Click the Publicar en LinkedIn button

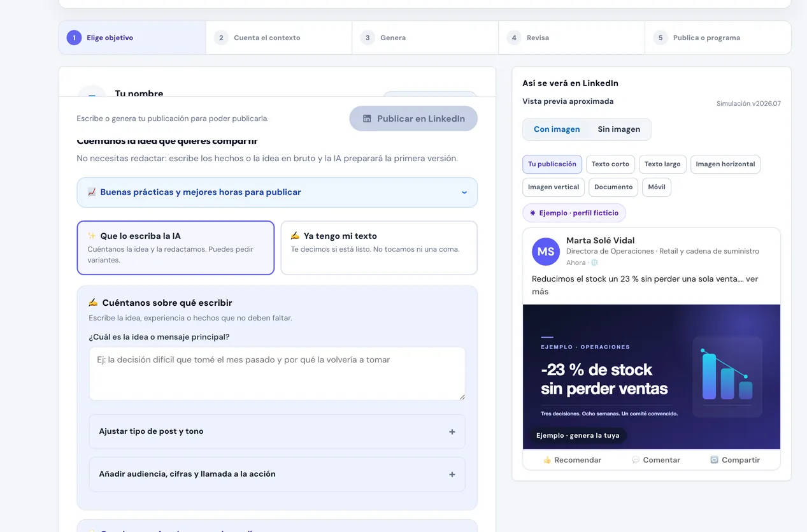[x=413, y=119]
